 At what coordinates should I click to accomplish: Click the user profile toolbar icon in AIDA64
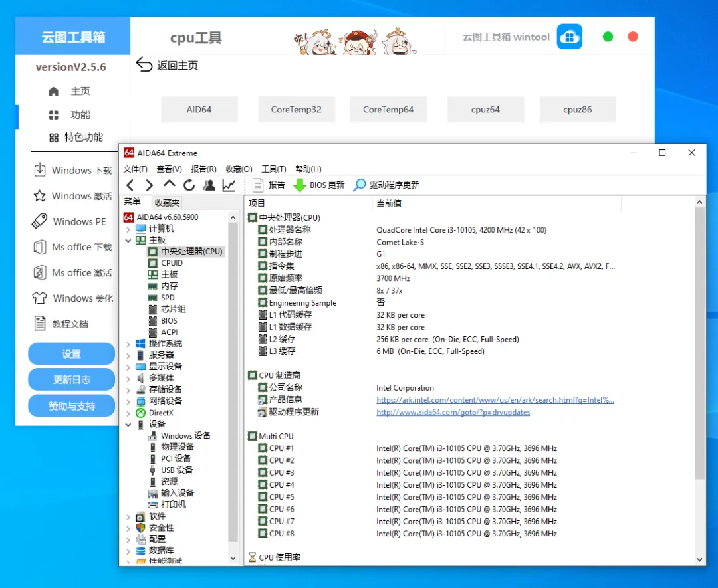click(209, 185)
